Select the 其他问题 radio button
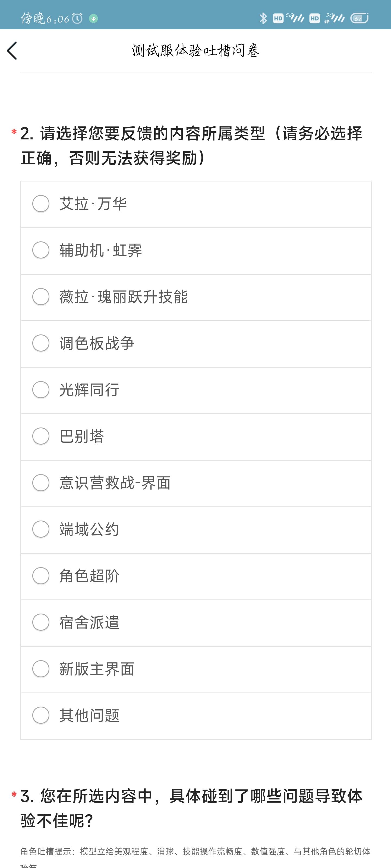The width and height of the screenshot is (391, 868). click(196, 716)
